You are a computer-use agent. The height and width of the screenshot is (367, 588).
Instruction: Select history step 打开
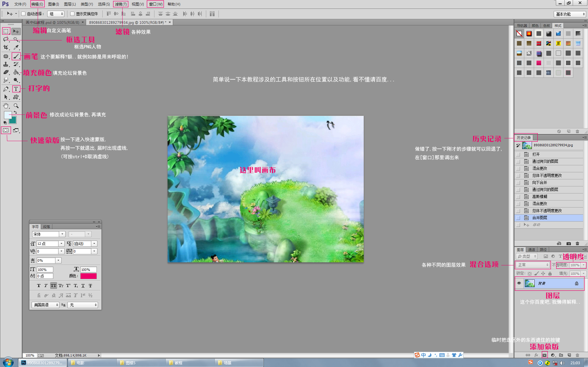(549, 154)
